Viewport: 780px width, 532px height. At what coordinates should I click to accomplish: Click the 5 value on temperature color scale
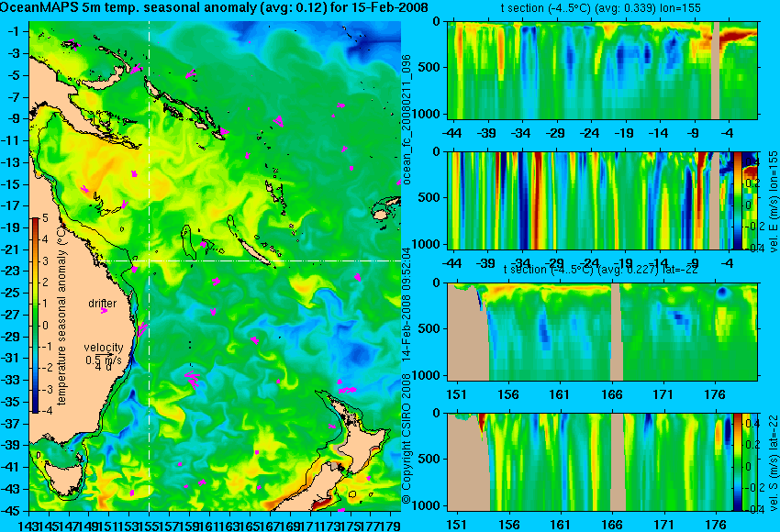point(45,217)
